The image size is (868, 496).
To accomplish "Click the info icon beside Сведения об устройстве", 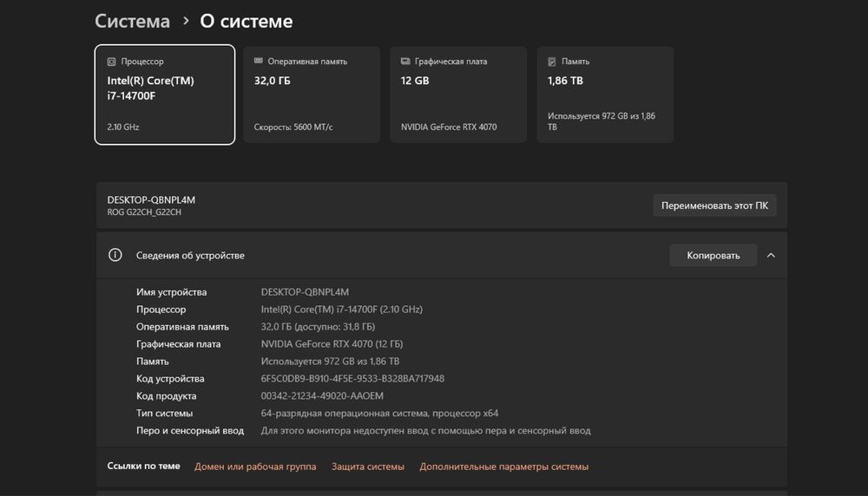I will click(x=115, y=255).
